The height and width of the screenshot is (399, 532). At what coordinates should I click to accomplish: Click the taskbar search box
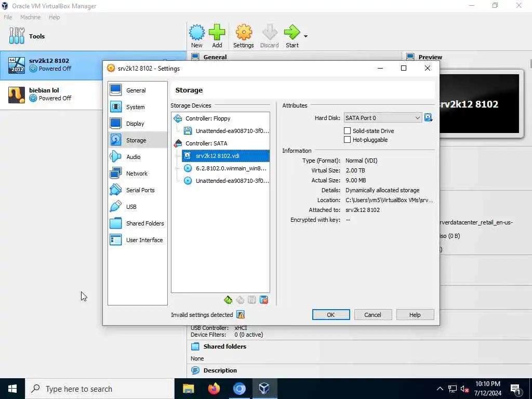point(100,389)
